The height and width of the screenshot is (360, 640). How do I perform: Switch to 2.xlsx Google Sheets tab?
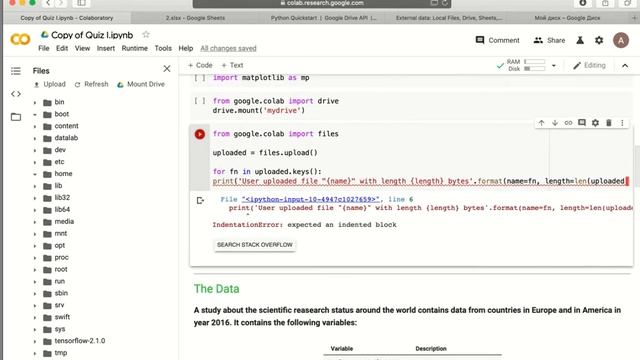(x=195, y=18)
